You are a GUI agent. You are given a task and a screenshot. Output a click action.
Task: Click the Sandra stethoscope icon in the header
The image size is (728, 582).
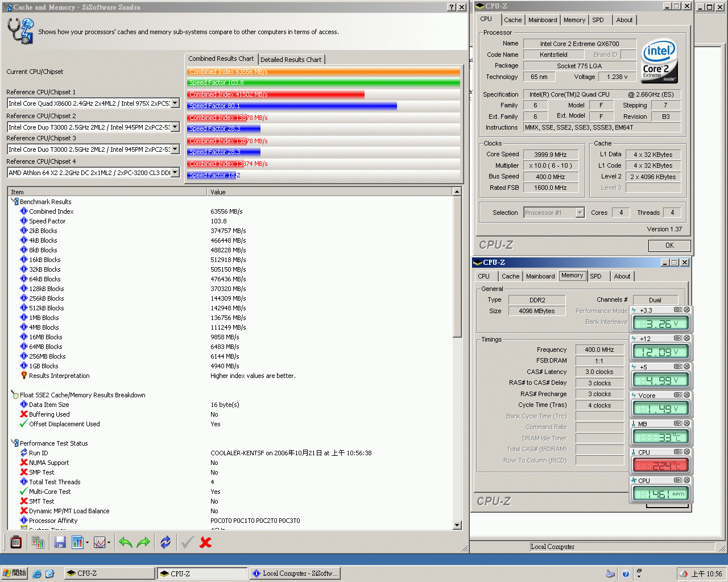(21, 31)
